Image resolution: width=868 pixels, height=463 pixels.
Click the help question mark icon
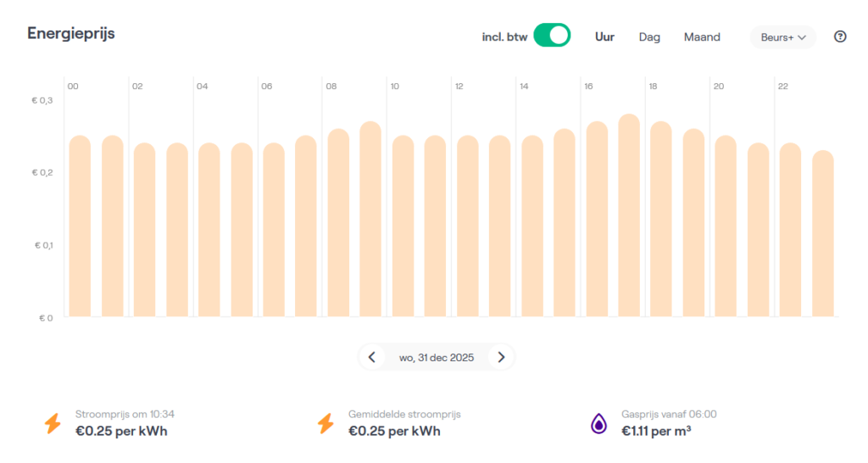point(840,36)
